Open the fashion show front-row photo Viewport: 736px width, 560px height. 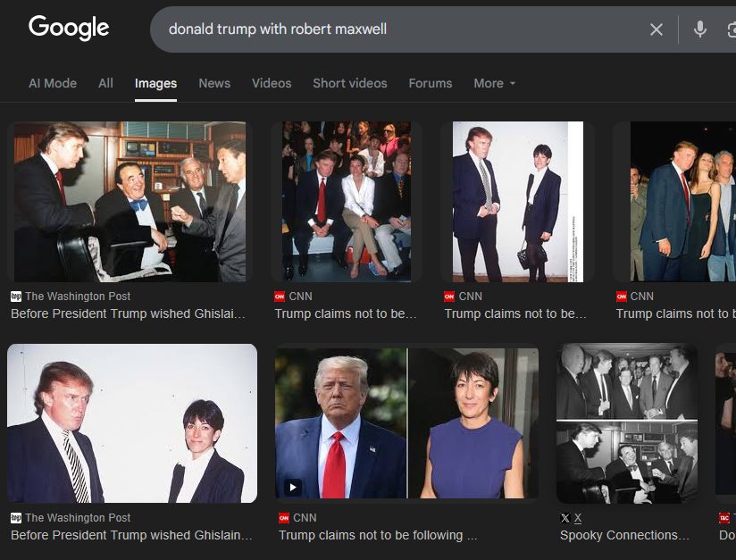347,202
